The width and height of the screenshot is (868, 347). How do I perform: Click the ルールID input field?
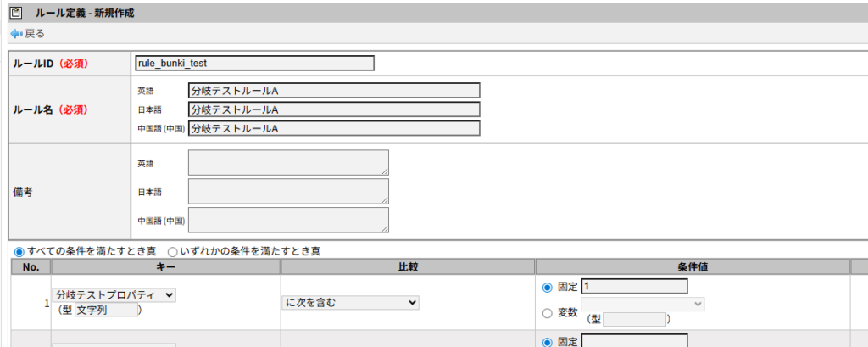point(254,63)
